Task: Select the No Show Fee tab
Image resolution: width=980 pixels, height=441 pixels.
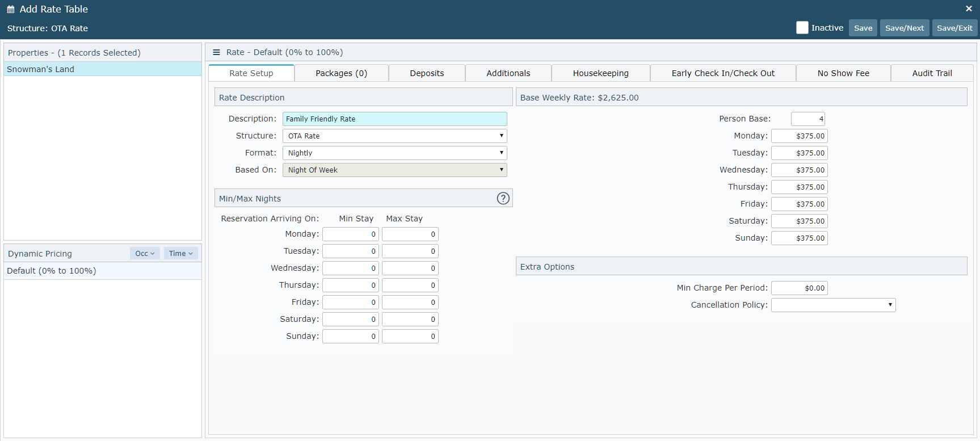Action: [x=843, y=73]
